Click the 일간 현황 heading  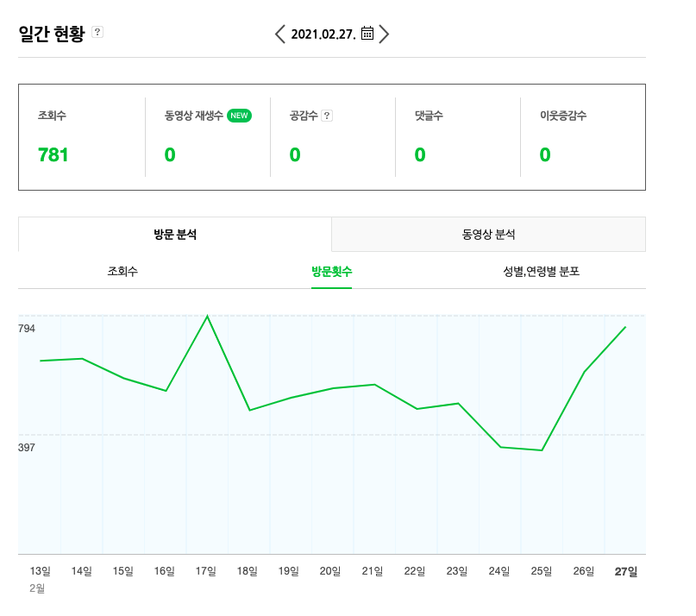(x=52, y=34)
